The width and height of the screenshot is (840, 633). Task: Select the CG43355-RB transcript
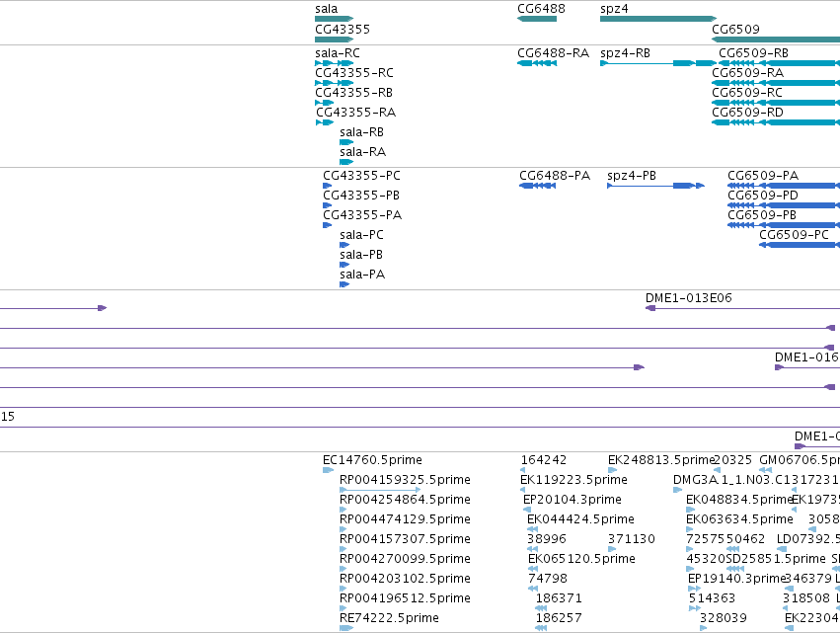(324, 103)
